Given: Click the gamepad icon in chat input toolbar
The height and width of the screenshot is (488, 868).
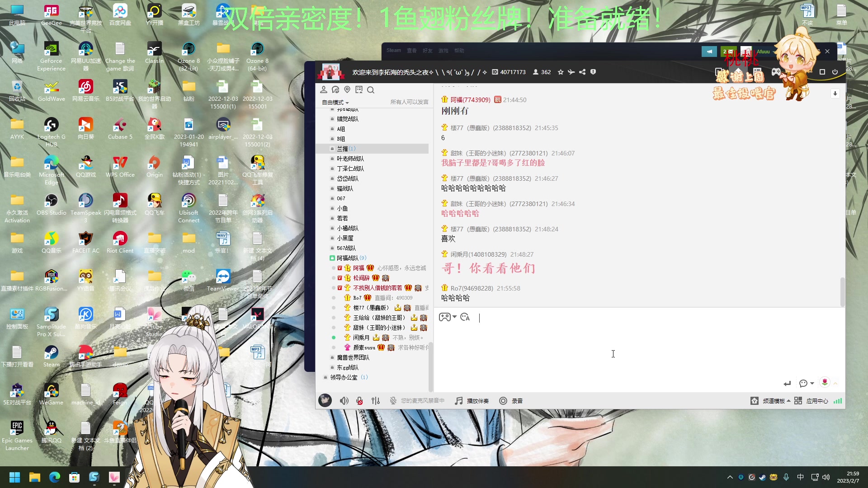Looking at the screenshot, I should [x=444, y=317].
